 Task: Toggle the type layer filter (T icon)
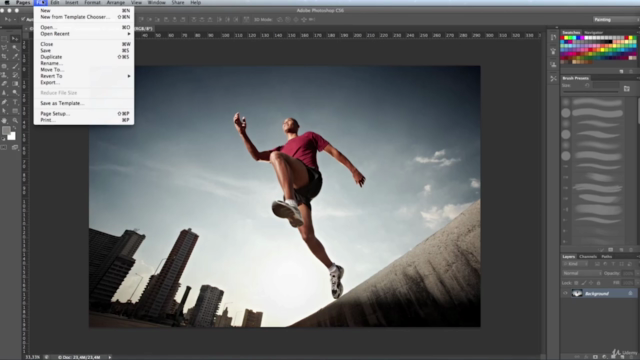point(613,264)
